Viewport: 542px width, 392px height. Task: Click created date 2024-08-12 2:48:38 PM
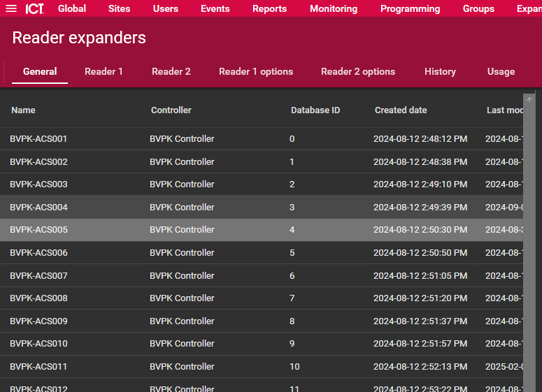[420, 161]
